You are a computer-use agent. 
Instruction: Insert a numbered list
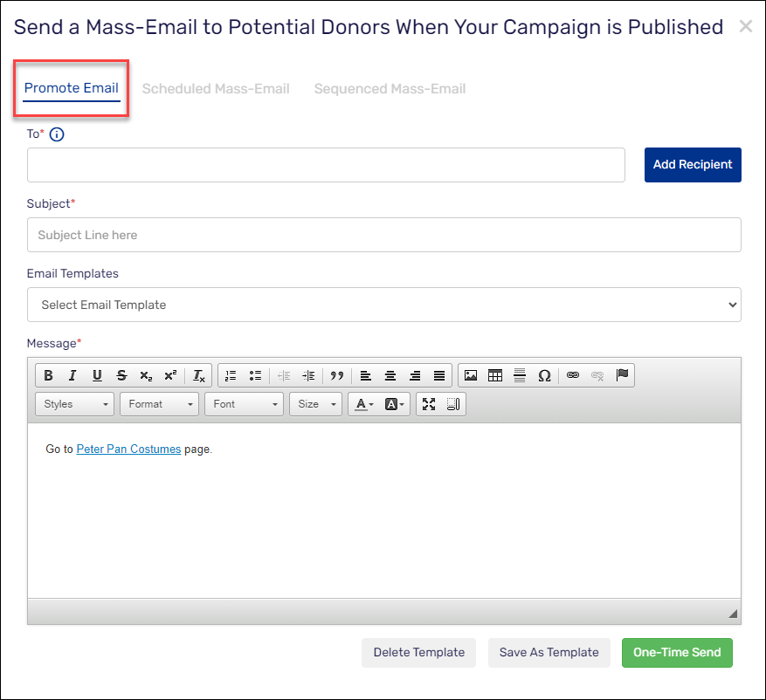[x=231, y=375]
